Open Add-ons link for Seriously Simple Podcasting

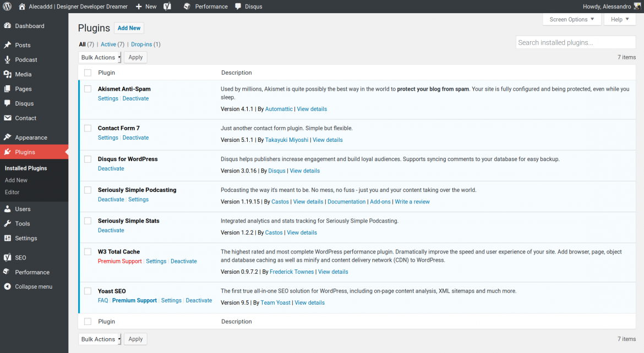(380, 202)
